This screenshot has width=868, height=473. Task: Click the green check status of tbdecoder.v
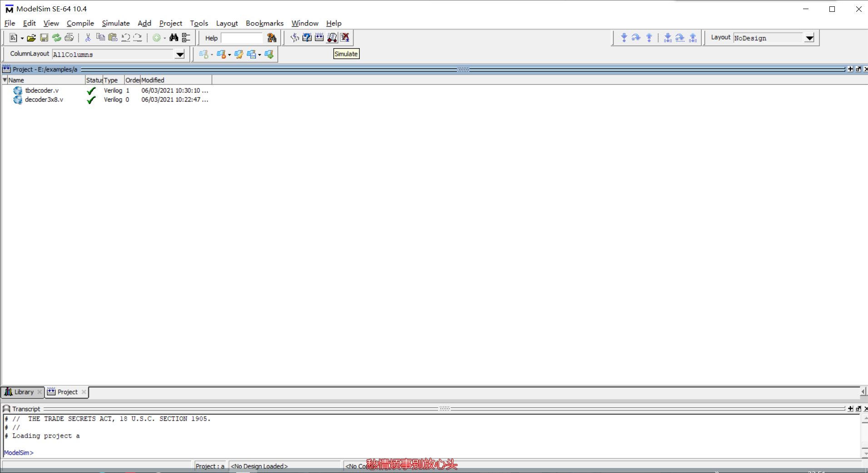pyautogui.click(x=91, y=90)
